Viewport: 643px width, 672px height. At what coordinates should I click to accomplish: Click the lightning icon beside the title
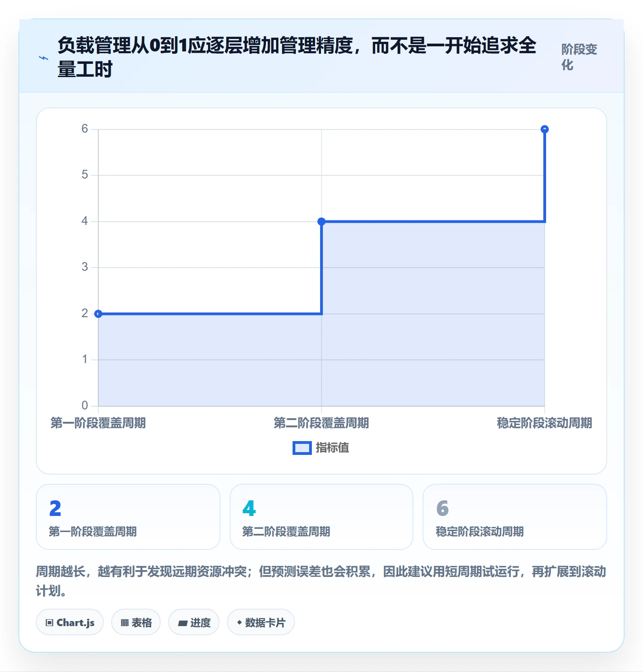[x=44, y=58]
